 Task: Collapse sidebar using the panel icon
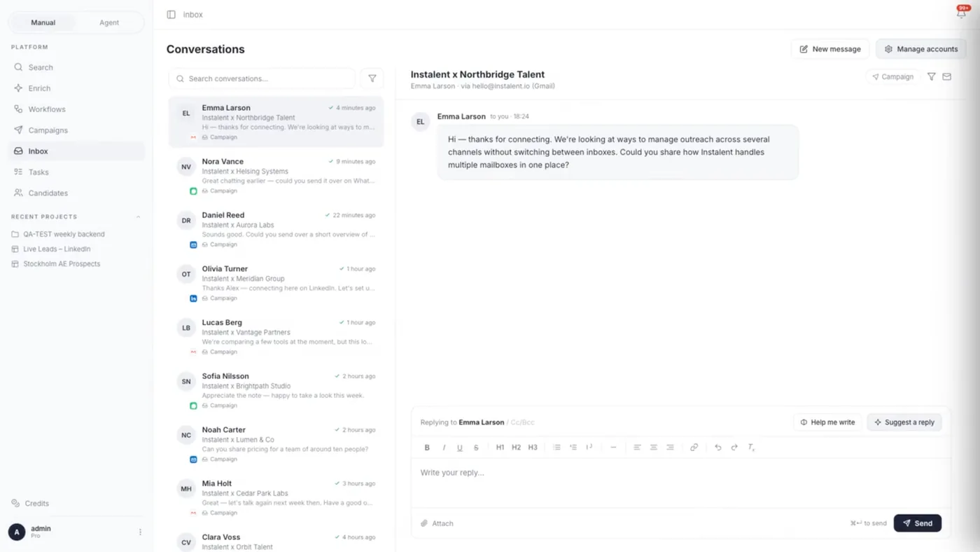171,14
